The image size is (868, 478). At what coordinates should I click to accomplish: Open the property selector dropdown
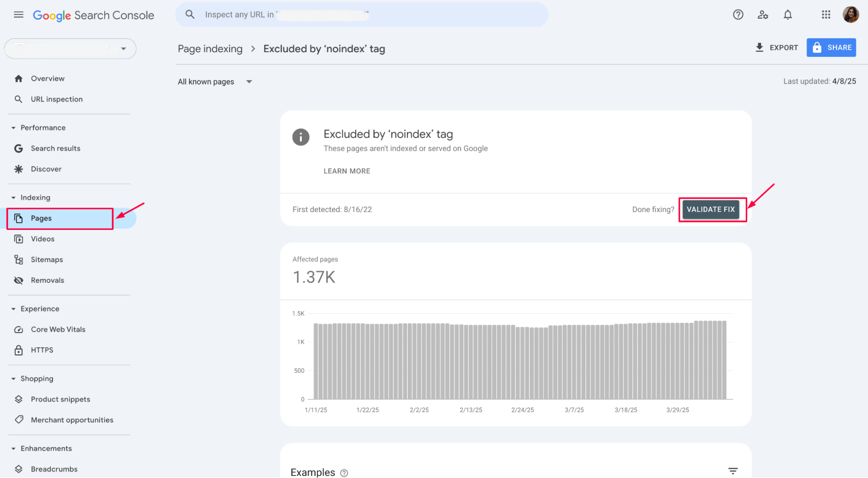click(70, 49)
